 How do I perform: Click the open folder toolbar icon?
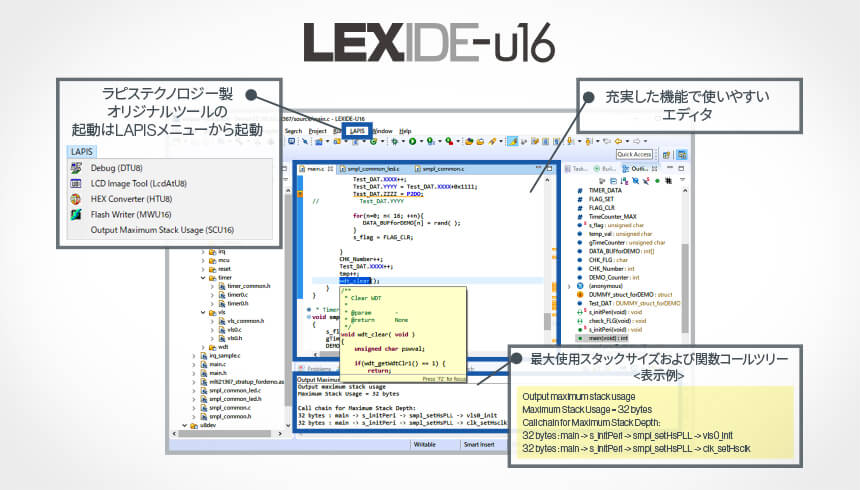pos(480,142)
